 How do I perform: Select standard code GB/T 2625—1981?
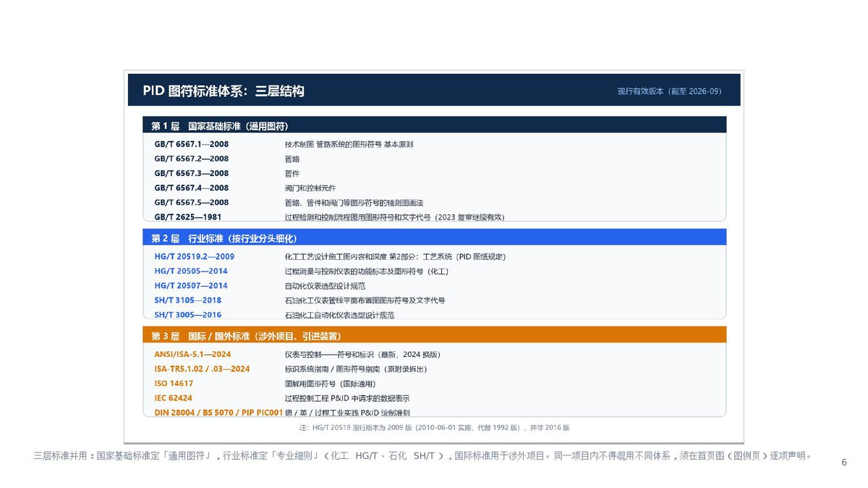[188, 216]
